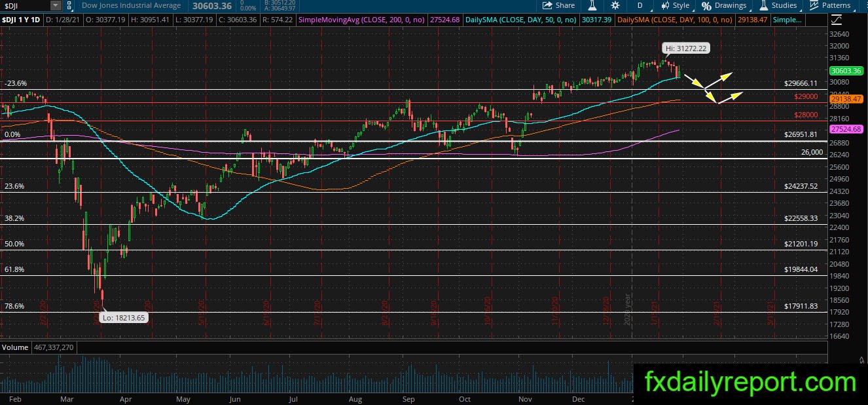Click the Share arrow icon
Image resolution: width=868 pixels, height=405 pixels.
548,5
